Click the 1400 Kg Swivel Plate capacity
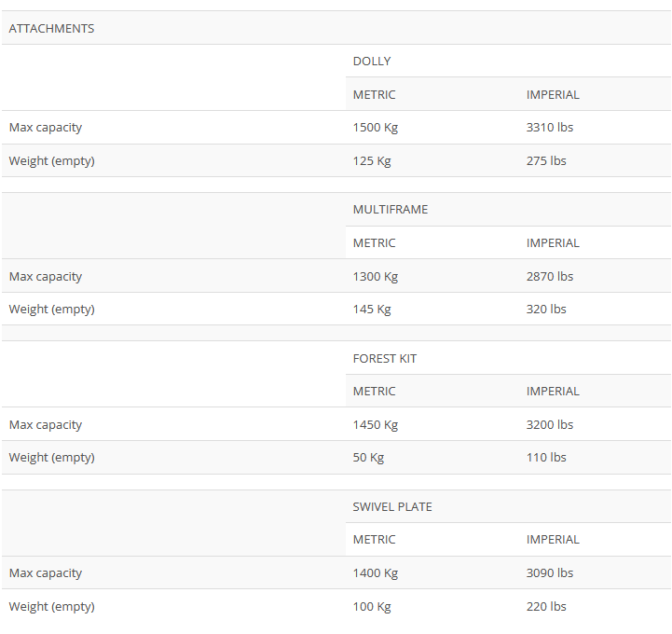Viewport: 672px width, 634px height. pyautogui.click(x=376, y=572)
